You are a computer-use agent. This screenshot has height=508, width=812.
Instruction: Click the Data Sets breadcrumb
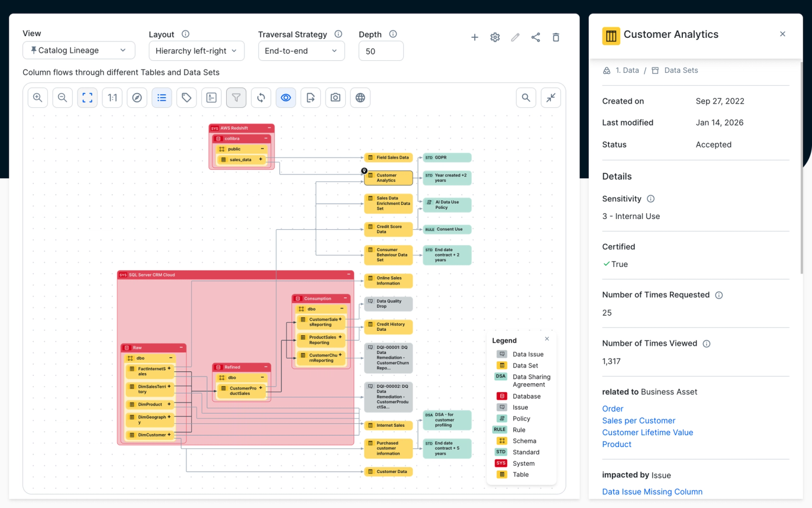tap(681, 71)
